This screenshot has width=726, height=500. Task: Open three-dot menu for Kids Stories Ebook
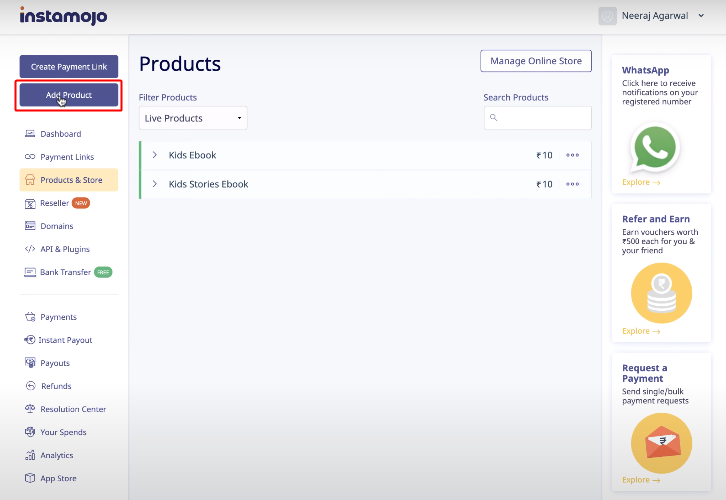572,184
